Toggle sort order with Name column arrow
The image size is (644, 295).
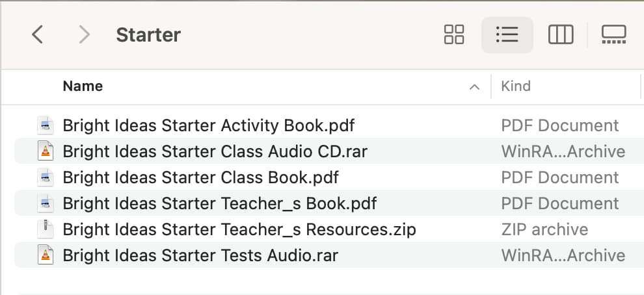click(x=474, y=86)
